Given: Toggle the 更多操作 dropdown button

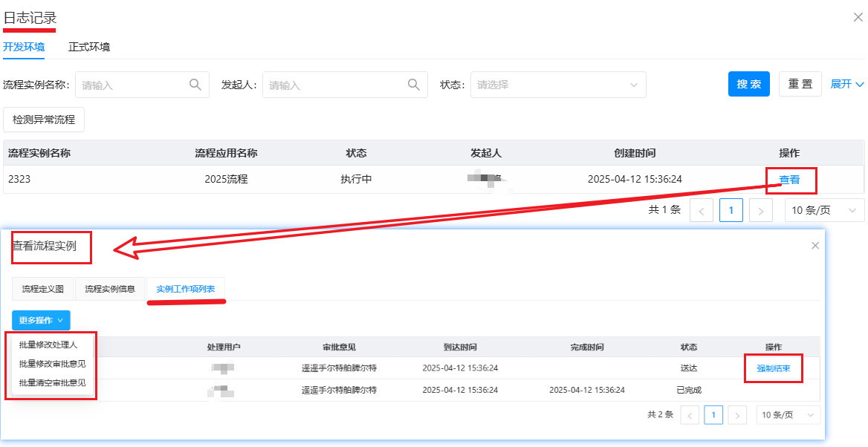Looking at the screenshot, I should pos(41,320).
